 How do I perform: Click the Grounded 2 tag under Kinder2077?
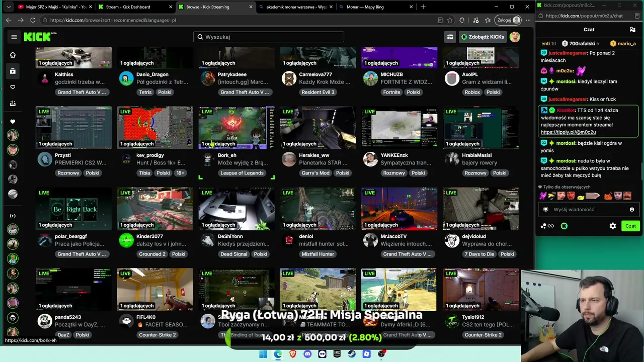[152, 254]
